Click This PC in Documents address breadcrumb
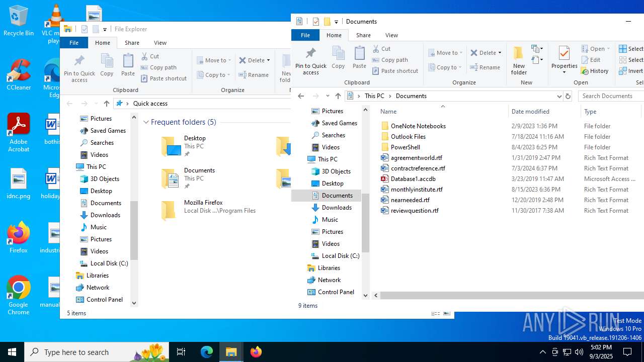 374,96
